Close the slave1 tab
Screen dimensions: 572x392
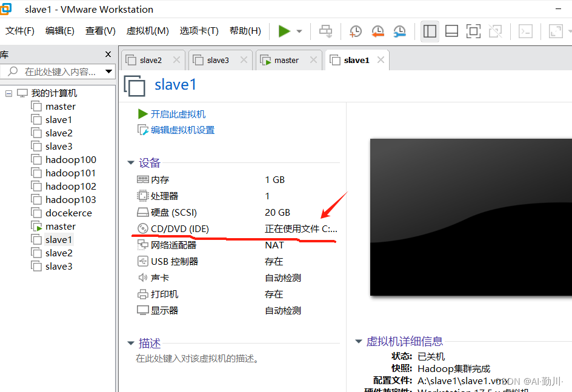click(x=381, y=60)
